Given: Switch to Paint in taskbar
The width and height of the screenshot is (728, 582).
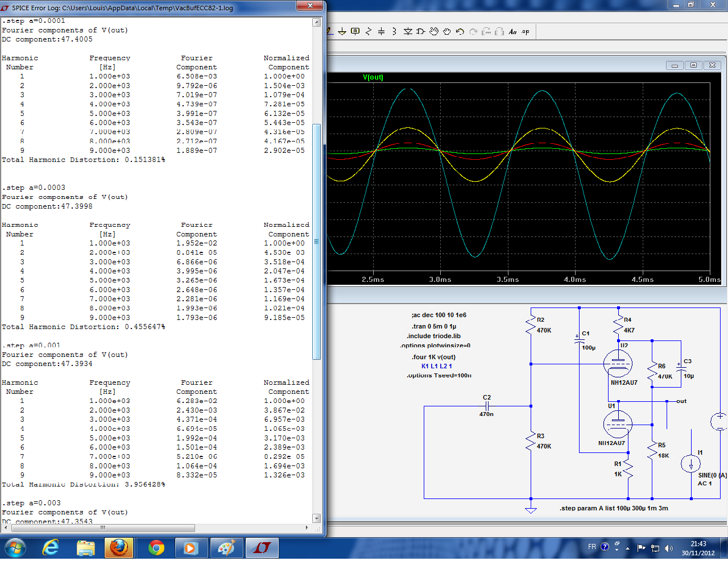Looking at the screenshot, I should 226,548.
